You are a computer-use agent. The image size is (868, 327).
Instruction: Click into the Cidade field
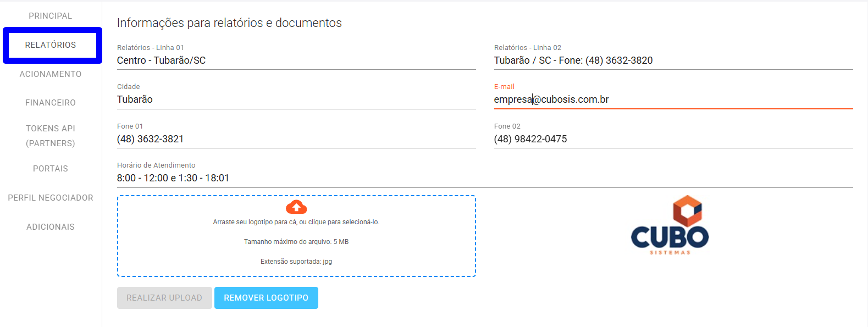(x=296, y=99)
